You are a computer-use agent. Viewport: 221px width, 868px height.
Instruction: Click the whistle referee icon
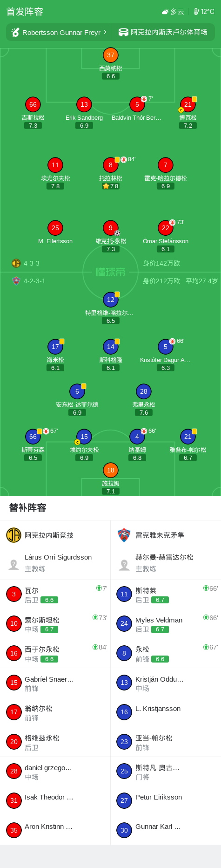[15, 32]
